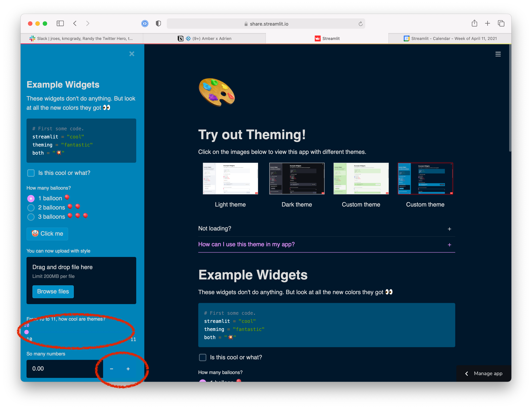Click the share.streamlit.io address bar
The height and width of the screenshot is (409, 532).
point(266,24)
